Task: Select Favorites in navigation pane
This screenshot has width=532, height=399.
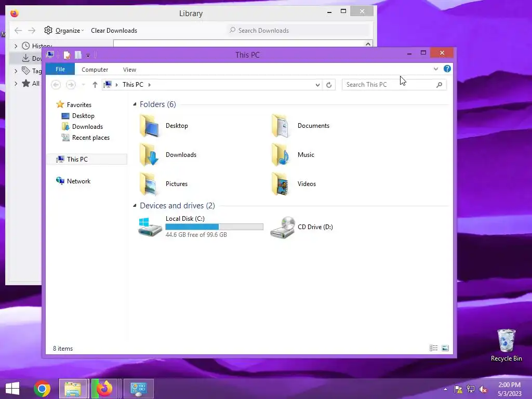Action: coord(74,105)
